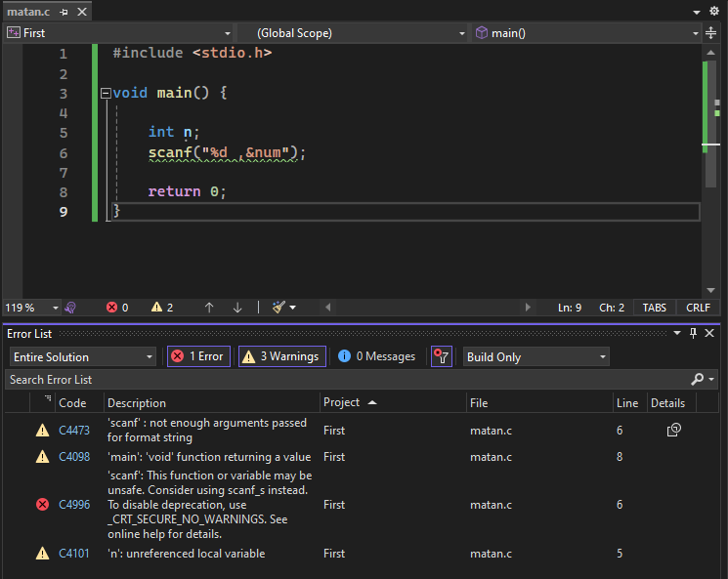Click the Ch: 2 status indicator
This screenshot has width=728, height=579.
point(612,308)
